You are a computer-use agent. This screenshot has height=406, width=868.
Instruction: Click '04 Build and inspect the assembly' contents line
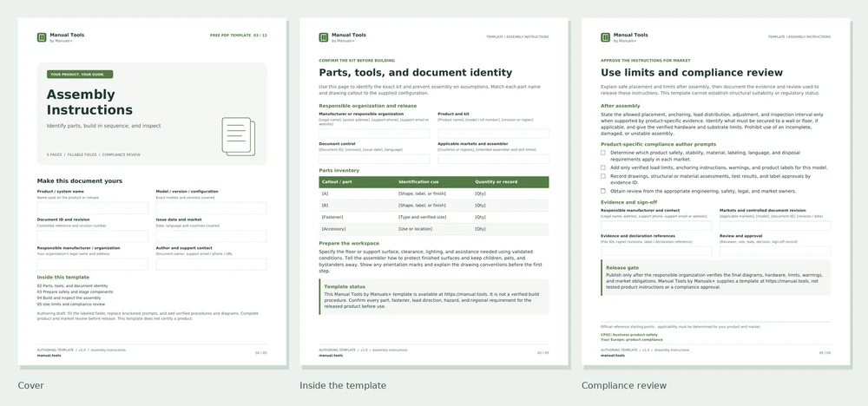69,298
